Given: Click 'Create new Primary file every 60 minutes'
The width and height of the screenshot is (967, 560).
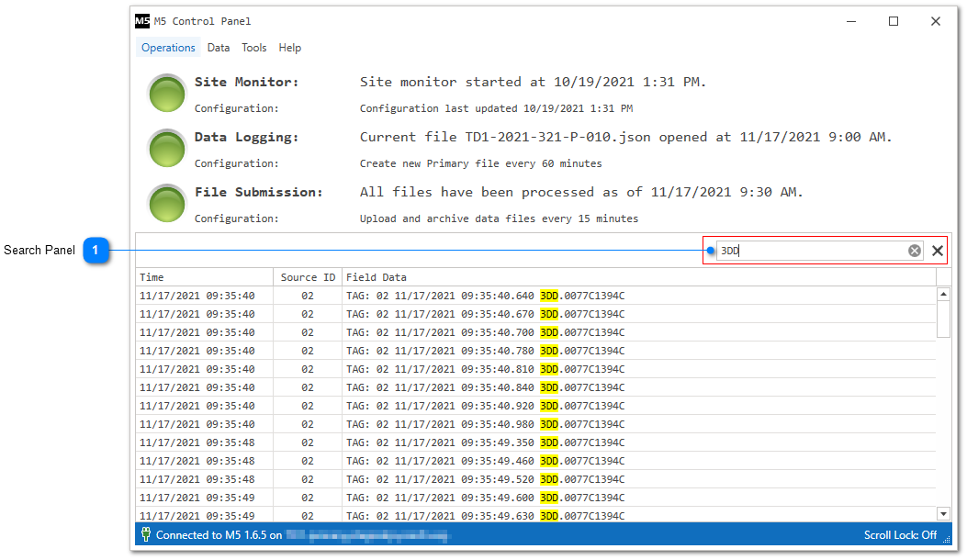Looking at the screenshot, I should point(481,163).
